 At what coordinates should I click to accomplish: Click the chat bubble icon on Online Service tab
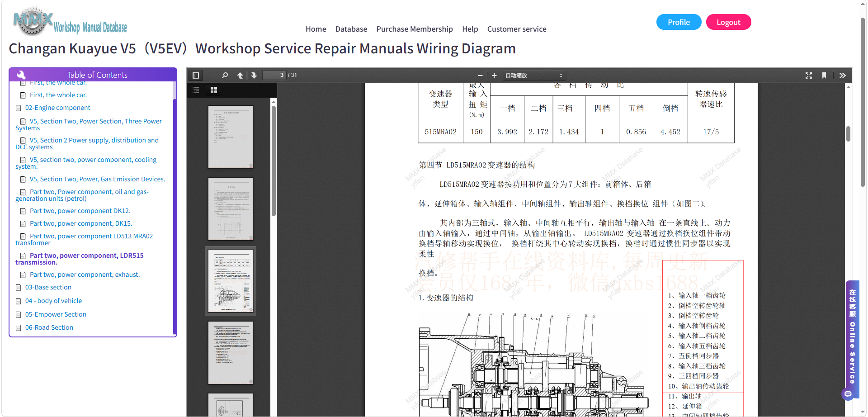tap(848, 394)
